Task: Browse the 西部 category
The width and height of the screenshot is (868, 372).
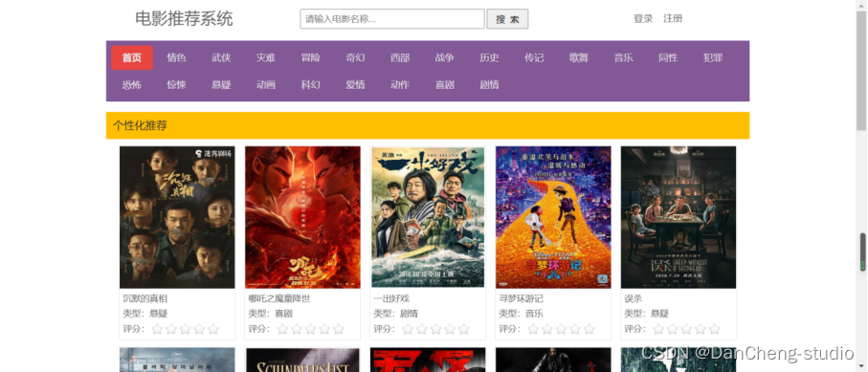Action: click(x=400, y=57)
